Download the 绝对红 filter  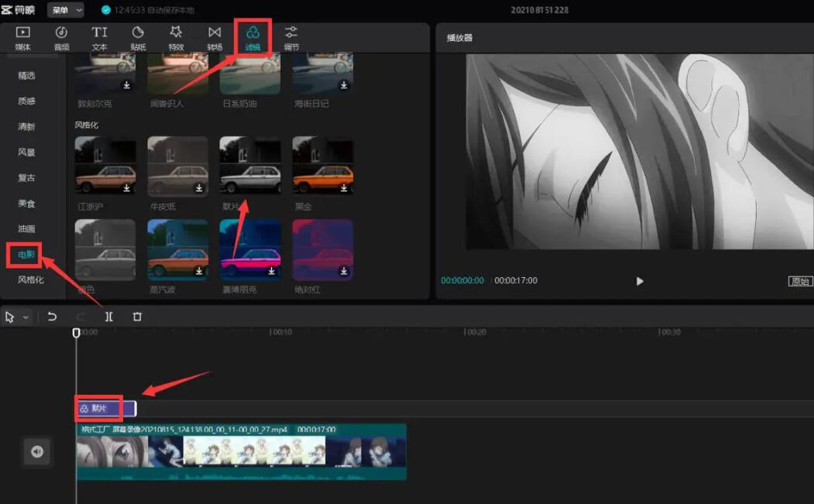point(344,270)
